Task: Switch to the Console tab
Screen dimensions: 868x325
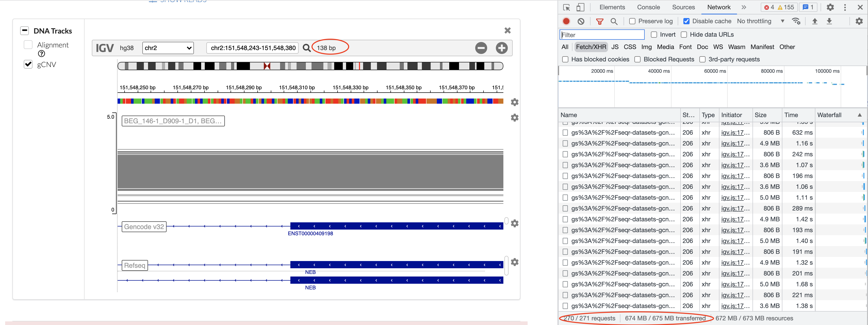Action: click(648, 7)
